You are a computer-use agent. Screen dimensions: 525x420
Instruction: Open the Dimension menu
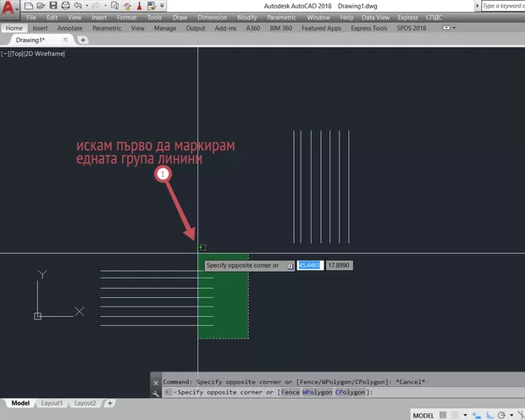pos(213,18)
